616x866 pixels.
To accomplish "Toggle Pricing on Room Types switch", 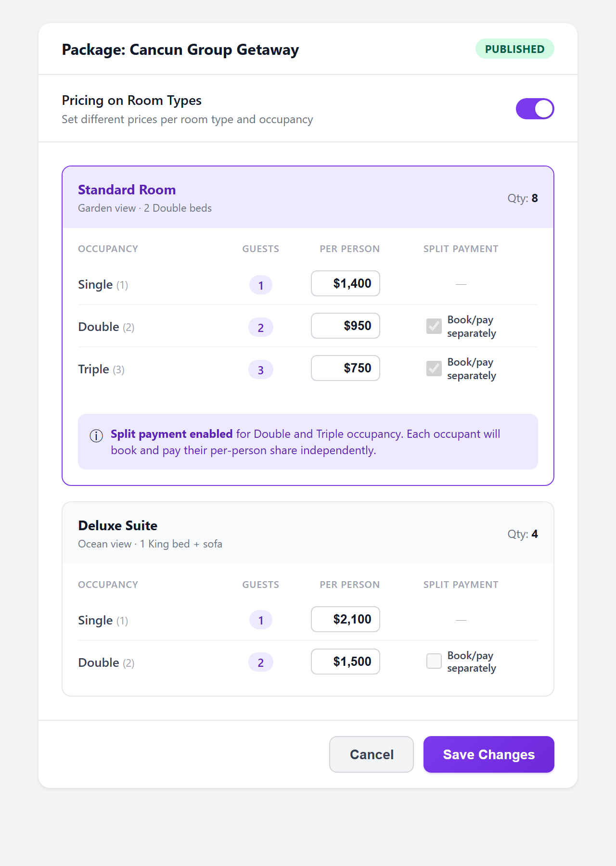I will 535,109.
